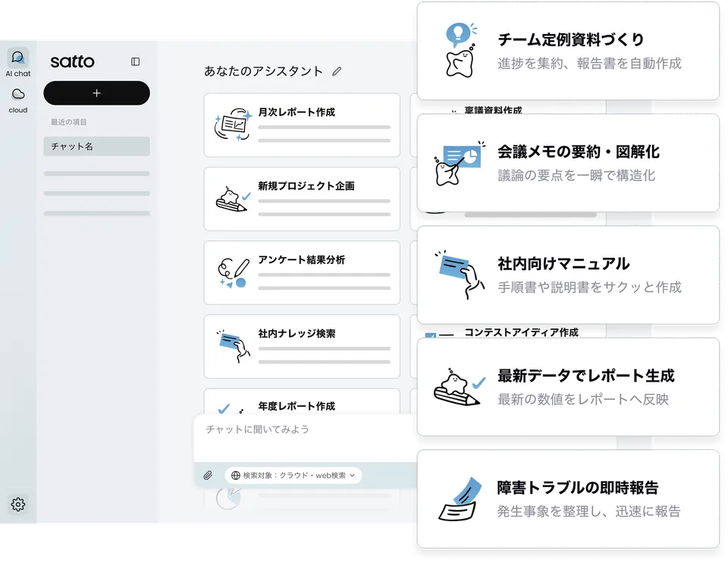Viewport: 728px width, 563px height.
Task: Open the 会議メモの要約・図解化 assistant
Action: pos(568,163)
